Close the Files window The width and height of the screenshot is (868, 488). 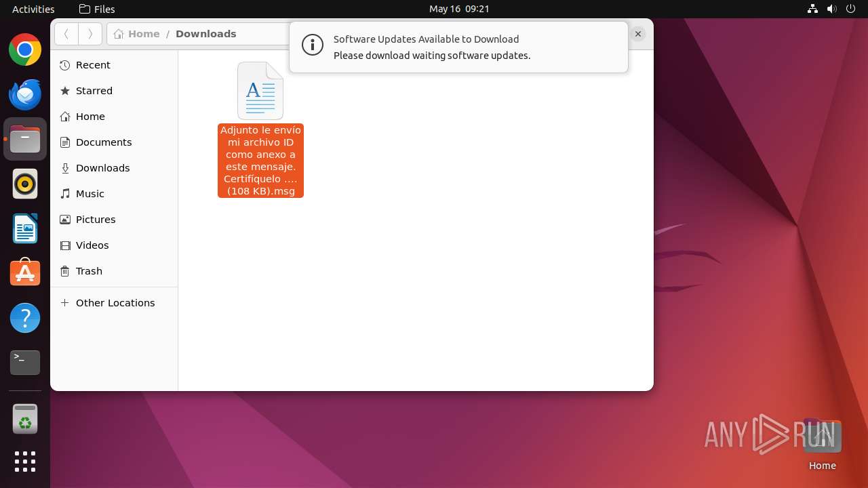(638, 34)
